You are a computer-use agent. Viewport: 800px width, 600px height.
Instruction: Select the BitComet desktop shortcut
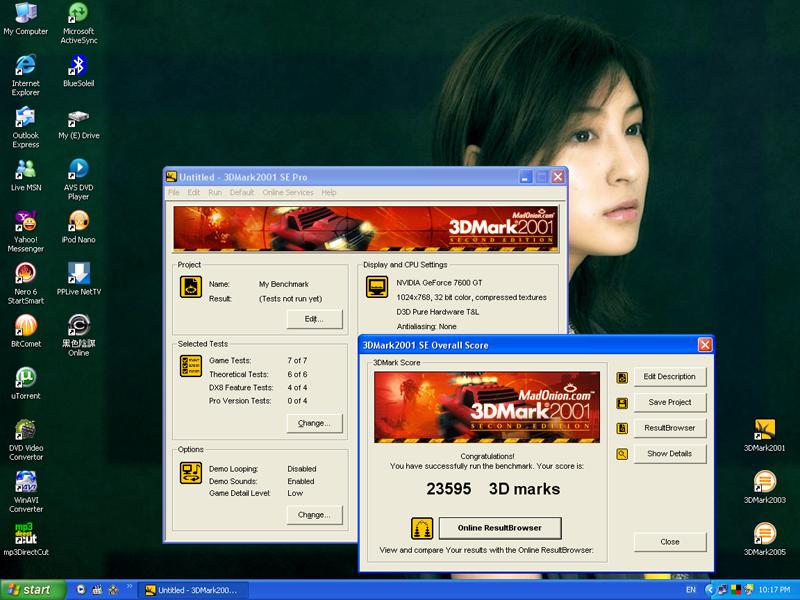26,332
